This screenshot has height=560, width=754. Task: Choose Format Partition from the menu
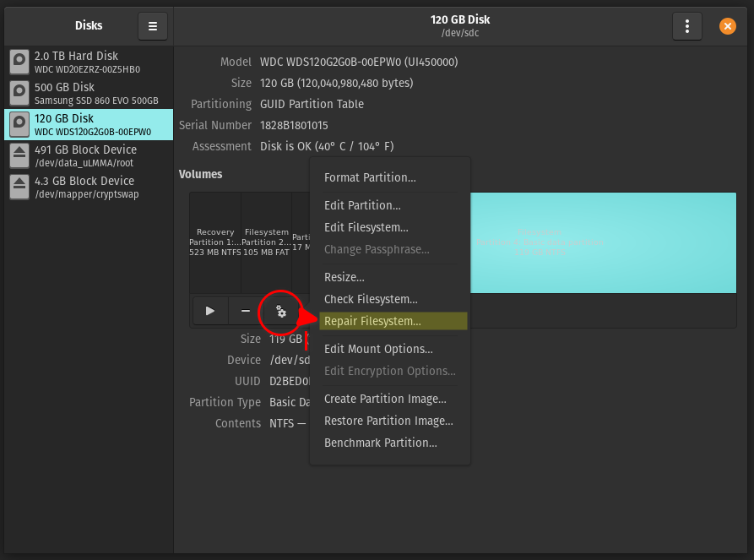pos(370,177)
